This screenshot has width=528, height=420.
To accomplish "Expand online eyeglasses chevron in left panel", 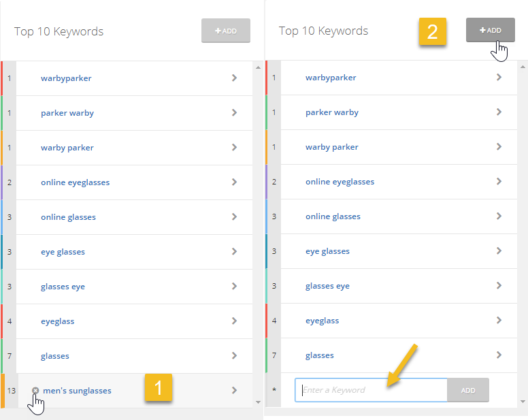I will coord(234,182).
